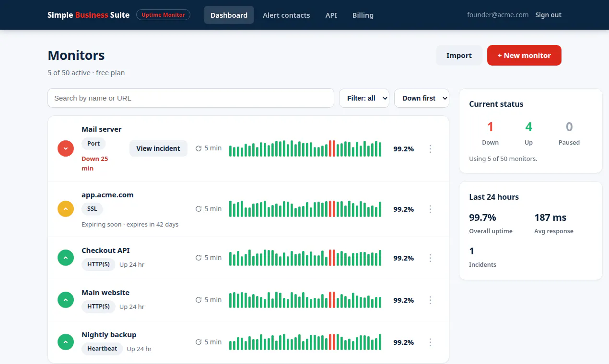Click the Down 25 min status text

[x=95, y=163]
